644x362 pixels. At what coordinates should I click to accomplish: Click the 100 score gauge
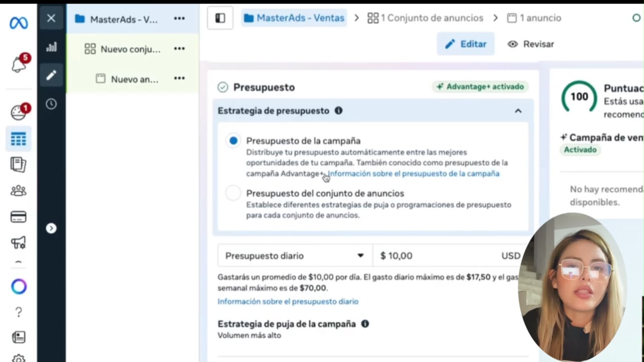579,96
